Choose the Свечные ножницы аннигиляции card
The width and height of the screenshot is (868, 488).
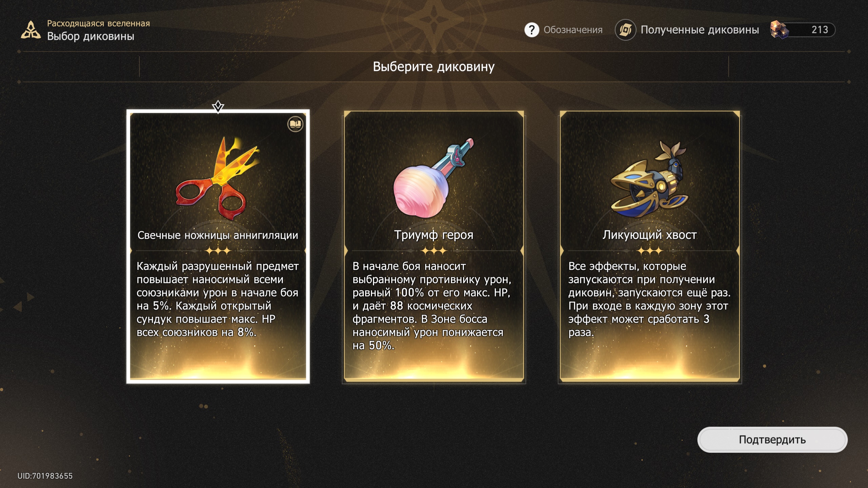coord(218,246)
